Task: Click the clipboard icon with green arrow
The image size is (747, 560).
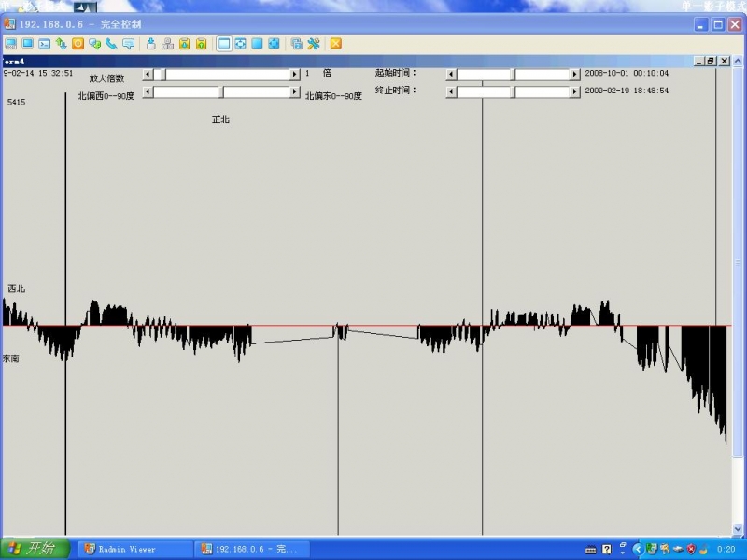Action: (202, 44)
